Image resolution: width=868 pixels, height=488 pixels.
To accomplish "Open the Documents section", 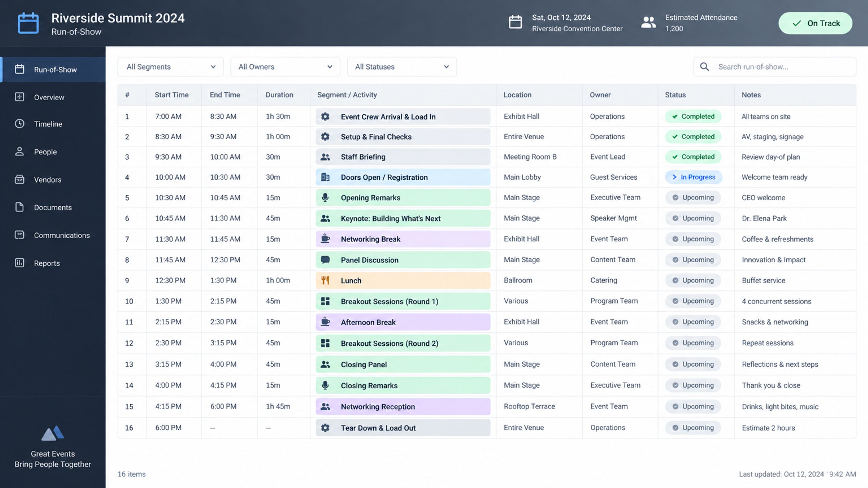I will [53, 207].
